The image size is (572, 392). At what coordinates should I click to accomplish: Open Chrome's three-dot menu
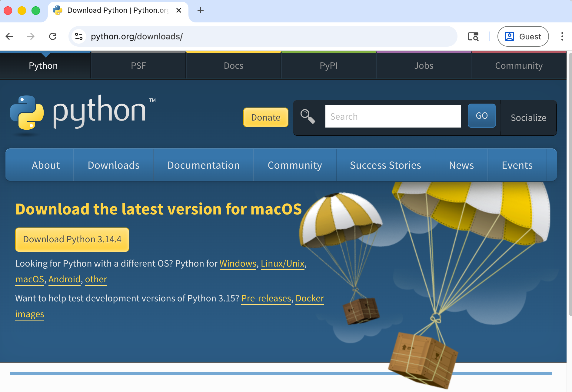(x=562, y=36)
